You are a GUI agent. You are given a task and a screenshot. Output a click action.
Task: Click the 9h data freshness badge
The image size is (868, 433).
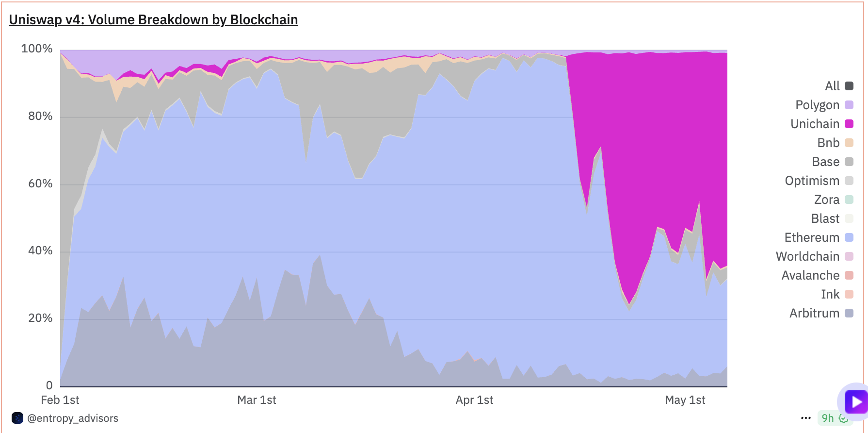point(834,418)
